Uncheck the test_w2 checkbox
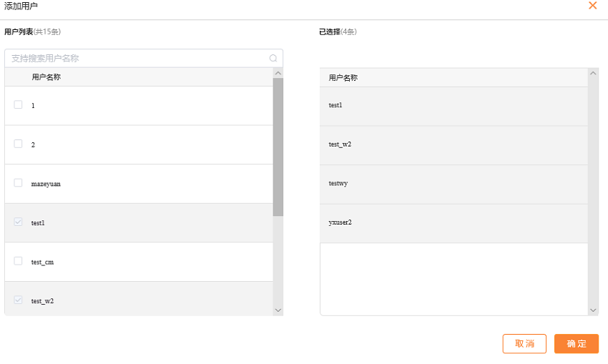Image resolution: width=608 pixels, height=364 pixels. pyautogui.click(x=18, y=300)
